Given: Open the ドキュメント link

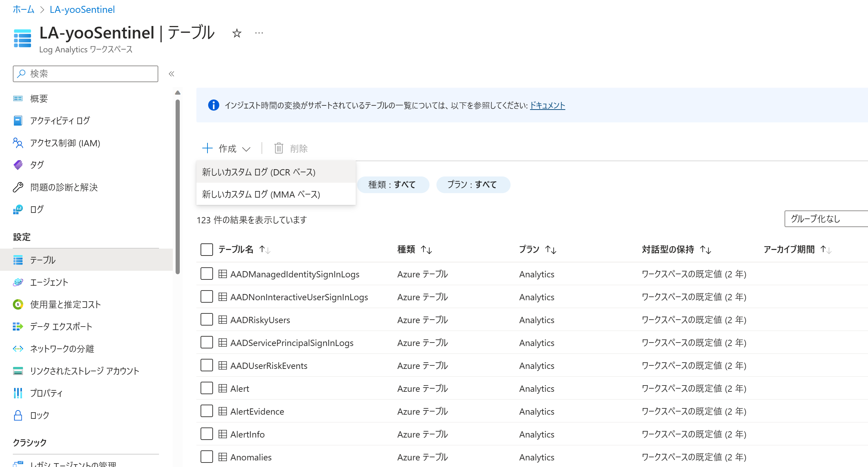Looking at the screenshot, I should [x=547, y=105].
